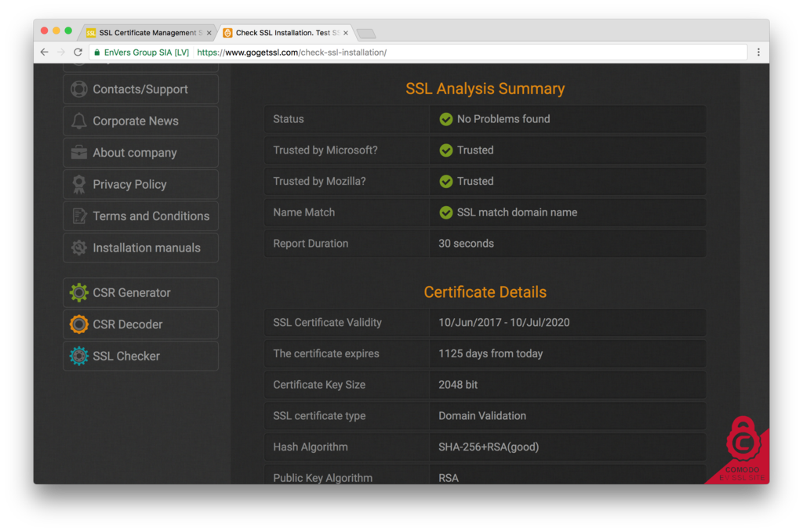The image size is (803, 532).
Task: Click the 'Public Key Algorithm' label
Action: tap(322, 478)
